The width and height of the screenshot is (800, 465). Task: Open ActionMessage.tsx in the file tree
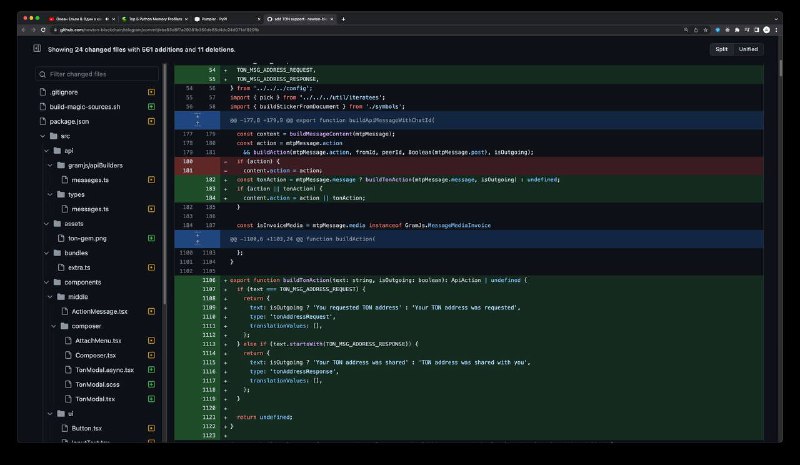pyautogui.click(x=99, y=311)
